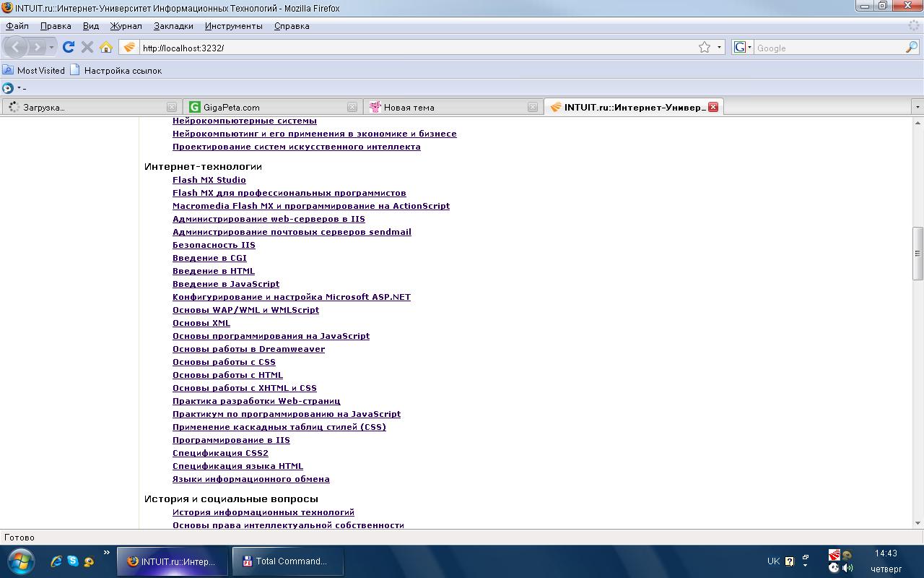924x578 pixels.
Task: Open Most Visited bookmarks folder
Action: tap(34, 70)
